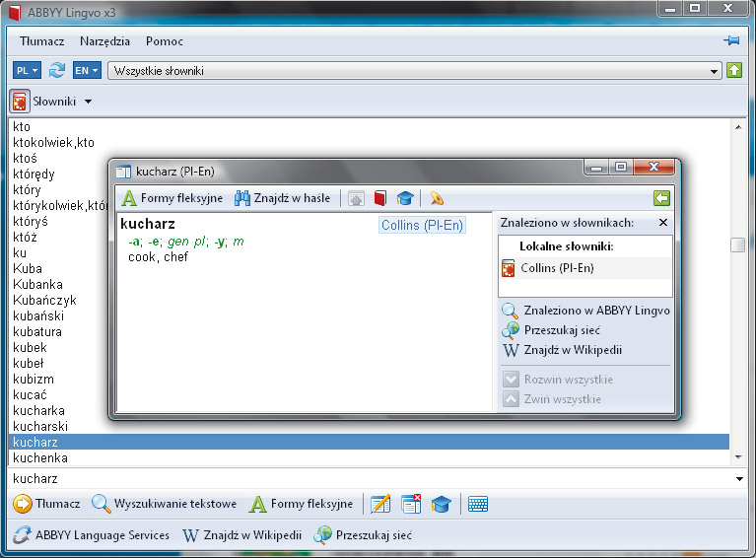
Task: Click the swap languages arrows icon
Action: click(57, 70)
